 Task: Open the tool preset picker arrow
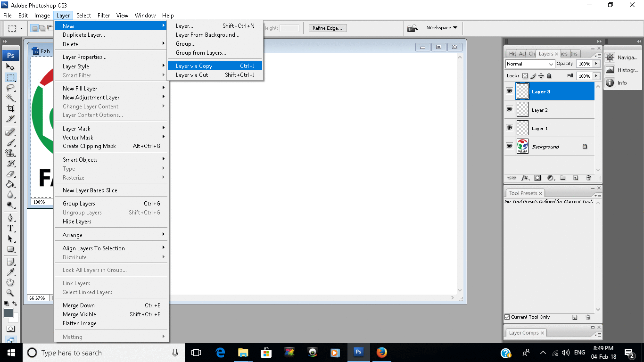point(22,29)
